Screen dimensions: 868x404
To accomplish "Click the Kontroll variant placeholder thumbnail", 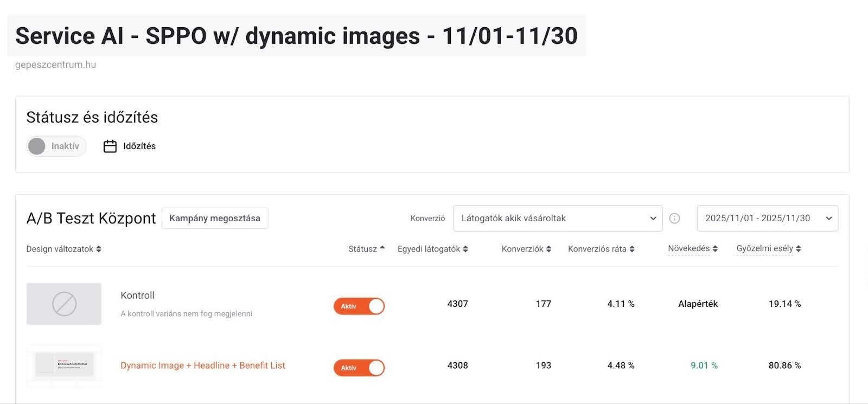I will (x=64, y=304).
